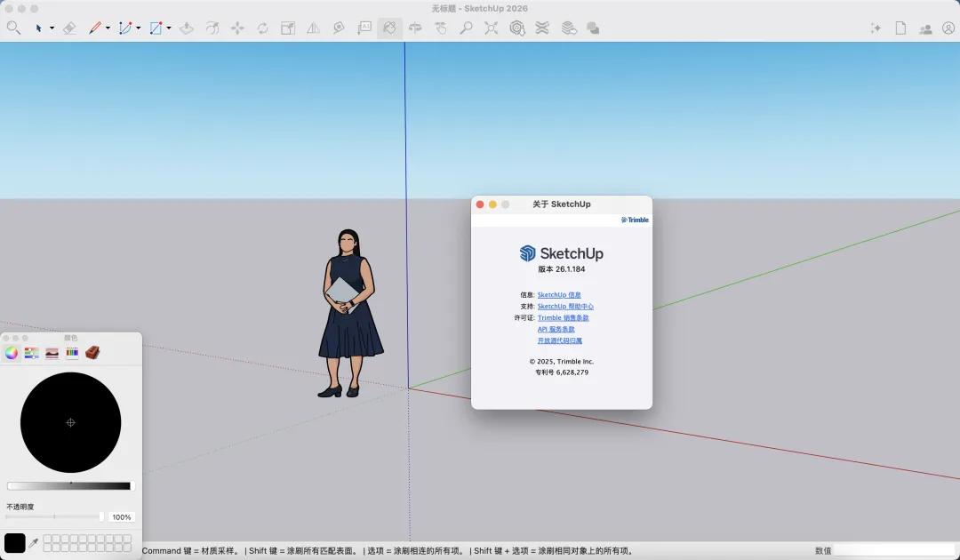Click the black current color swatch

[15, 543]
